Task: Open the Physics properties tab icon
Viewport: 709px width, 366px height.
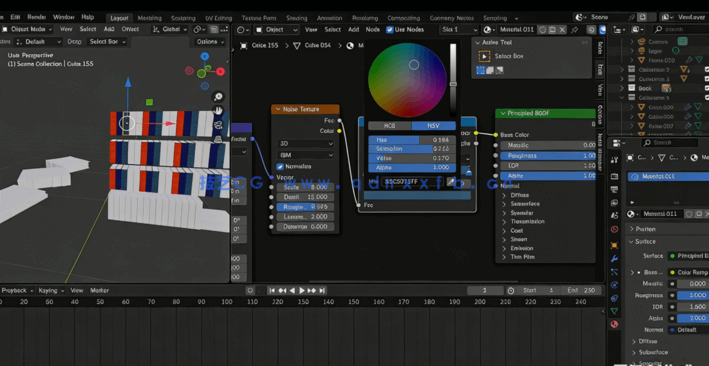Action: 614,285
